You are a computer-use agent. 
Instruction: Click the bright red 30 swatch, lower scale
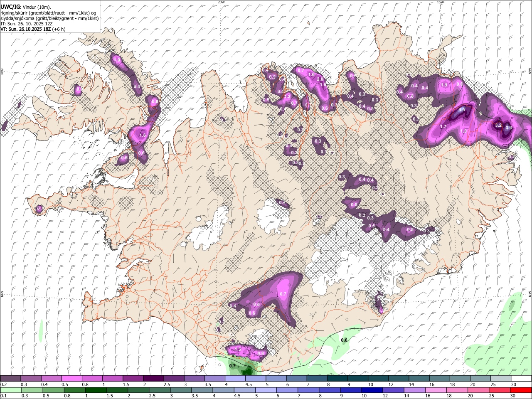click(x=521, y=390)
